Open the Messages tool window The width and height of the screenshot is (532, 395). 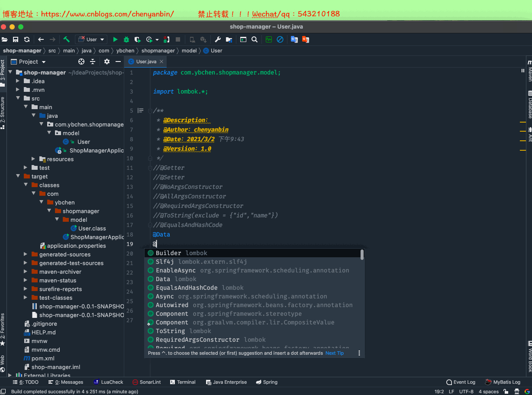click(x=66, y=382)
